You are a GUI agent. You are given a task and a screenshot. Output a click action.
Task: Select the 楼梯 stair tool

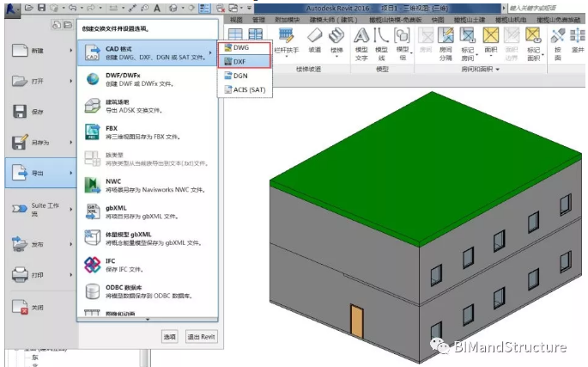(x=336, y=41)
